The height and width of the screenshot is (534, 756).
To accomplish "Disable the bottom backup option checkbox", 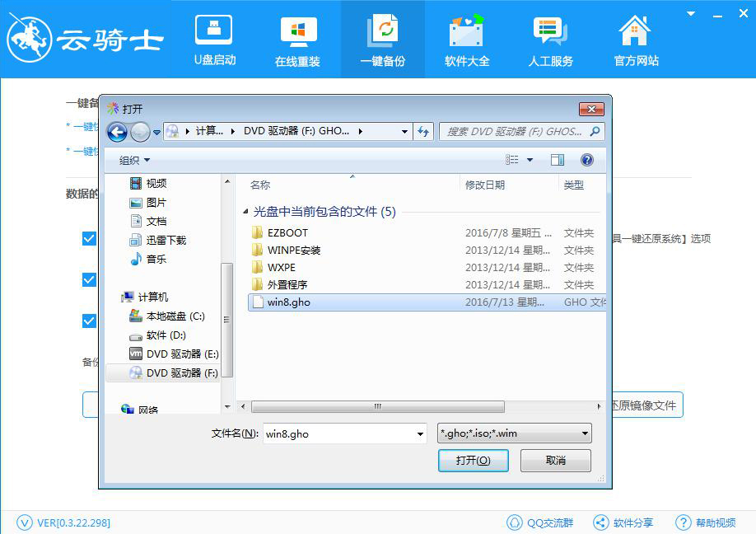I will tap(88, 321).
